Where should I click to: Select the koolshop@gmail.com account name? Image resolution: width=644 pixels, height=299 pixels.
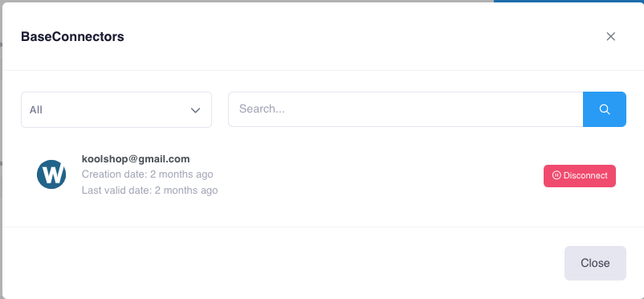(x=136, y=159)
